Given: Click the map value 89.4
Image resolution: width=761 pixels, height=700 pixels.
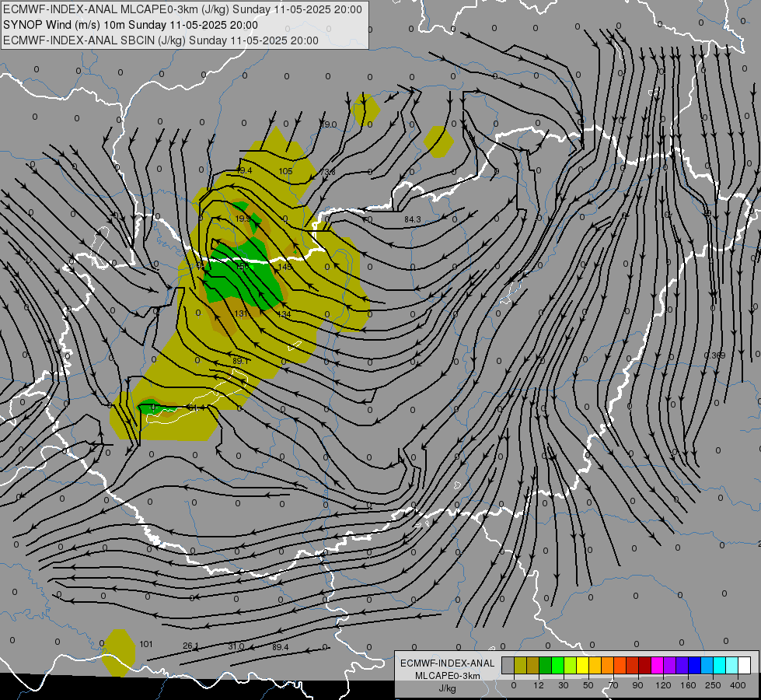Looking at the screenshot, I should (280, 647).
